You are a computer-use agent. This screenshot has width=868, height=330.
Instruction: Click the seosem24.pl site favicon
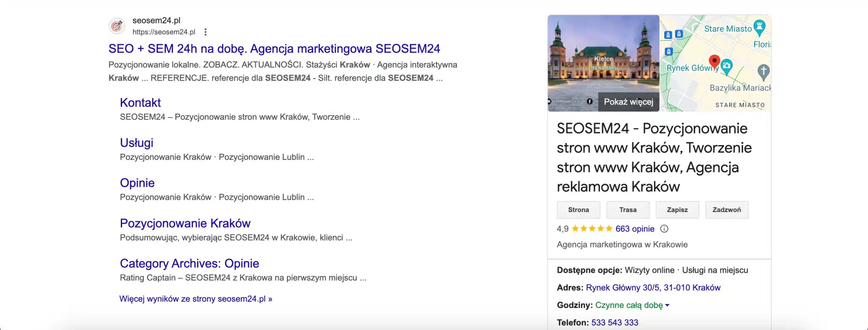tap(117, 26)
